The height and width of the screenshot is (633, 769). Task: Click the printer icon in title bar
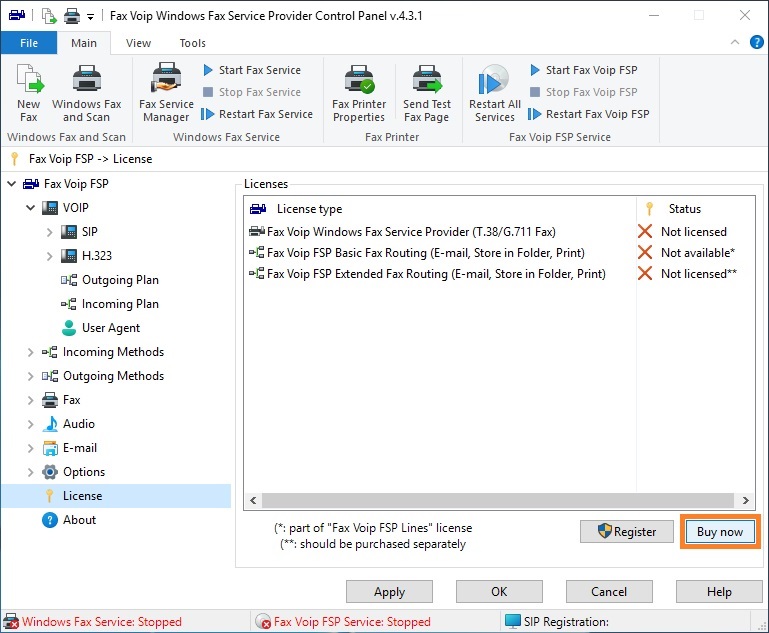[x=72, y=16]
